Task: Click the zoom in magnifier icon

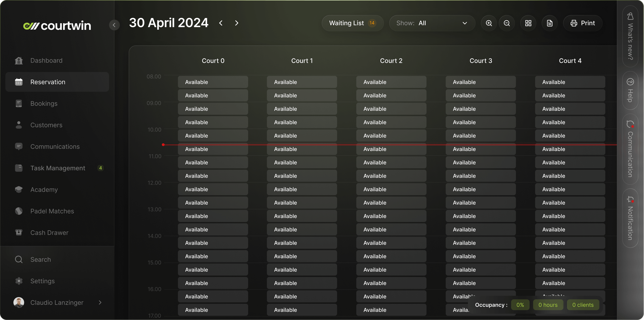Action: 489,23
